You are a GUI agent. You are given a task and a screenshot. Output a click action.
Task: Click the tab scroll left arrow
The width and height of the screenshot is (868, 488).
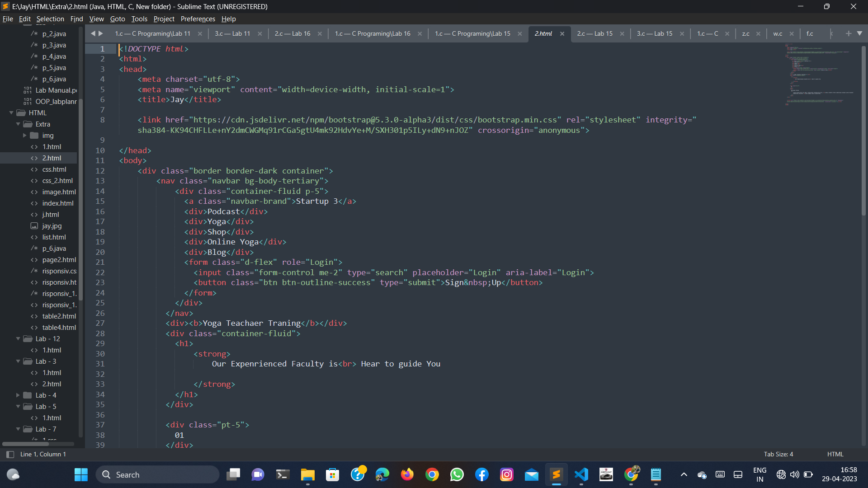point(93,33)
